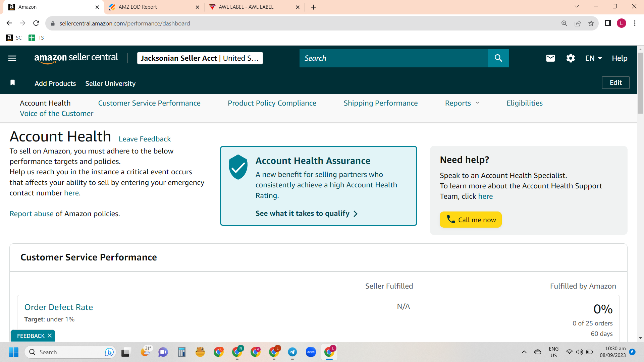Viewport: 644px width, 362px height.
Task: Open the Windows Start menu
Action: [13, 352]
